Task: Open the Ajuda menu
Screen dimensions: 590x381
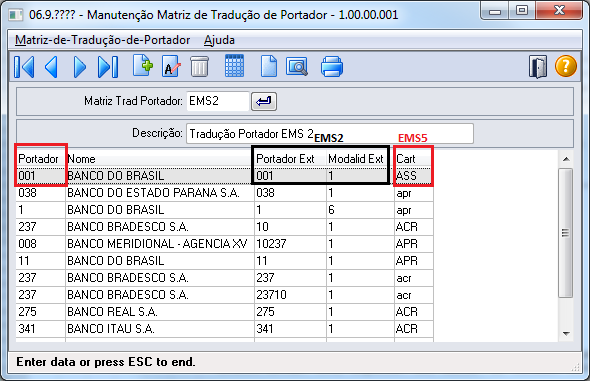Action: 219,40
